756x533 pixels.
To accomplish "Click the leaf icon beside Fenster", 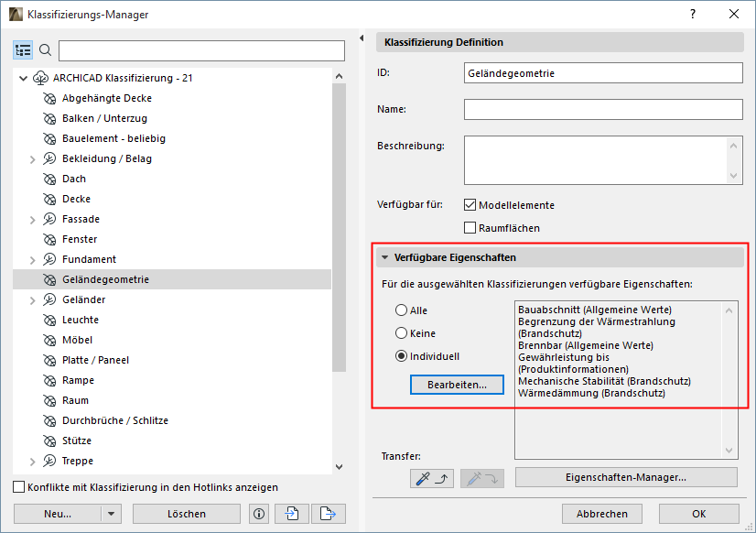I will pyautogui.click(x=49, y=239).
